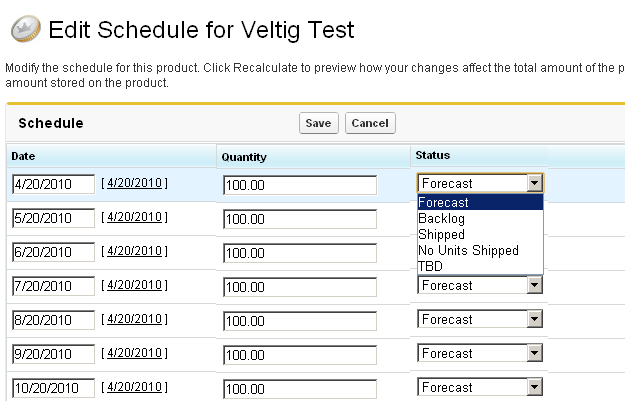
Task: Open the status dropdown for 7/20/2010 row
Action: 535,285
